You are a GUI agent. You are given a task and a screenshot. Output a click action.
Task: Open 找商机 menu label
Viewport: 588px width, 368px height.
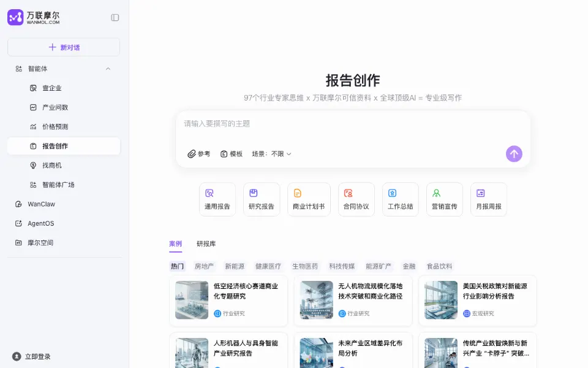click(x=52, y=166)
